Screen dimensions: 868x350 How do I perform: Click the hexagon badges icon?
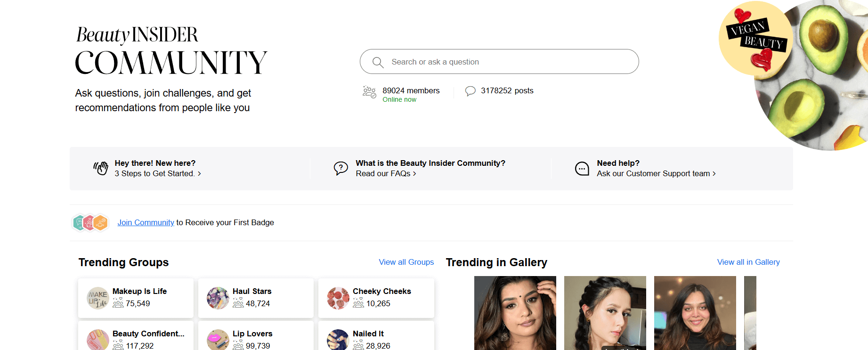coord(90,222)
